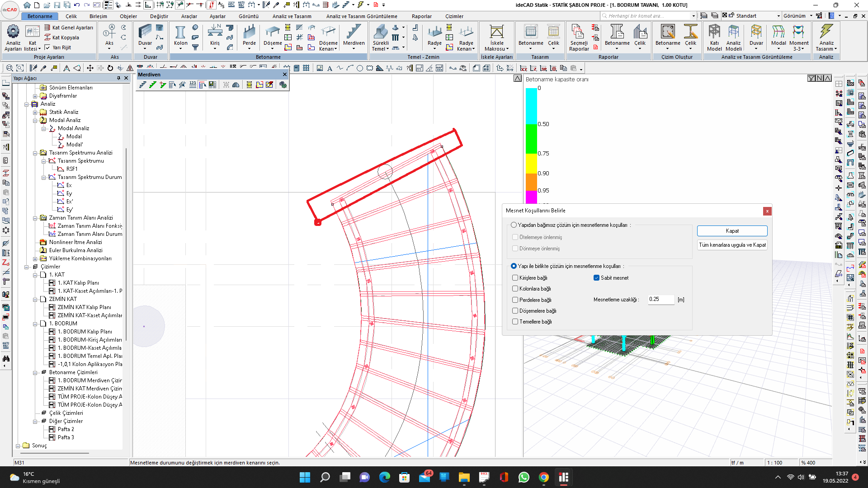Select the Sürekli Temel tool

coord(381,37)
